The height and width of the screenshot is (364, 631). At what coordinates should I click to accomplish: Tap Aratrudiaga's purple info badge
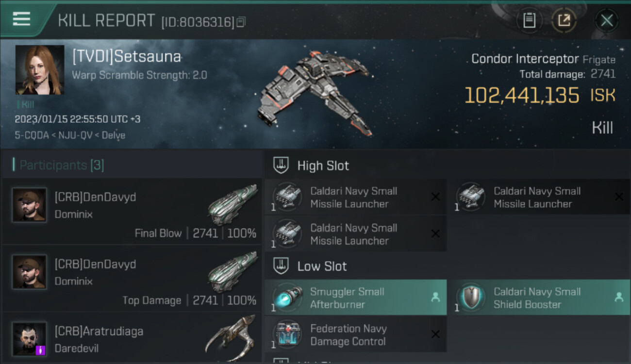coord(41,349)
